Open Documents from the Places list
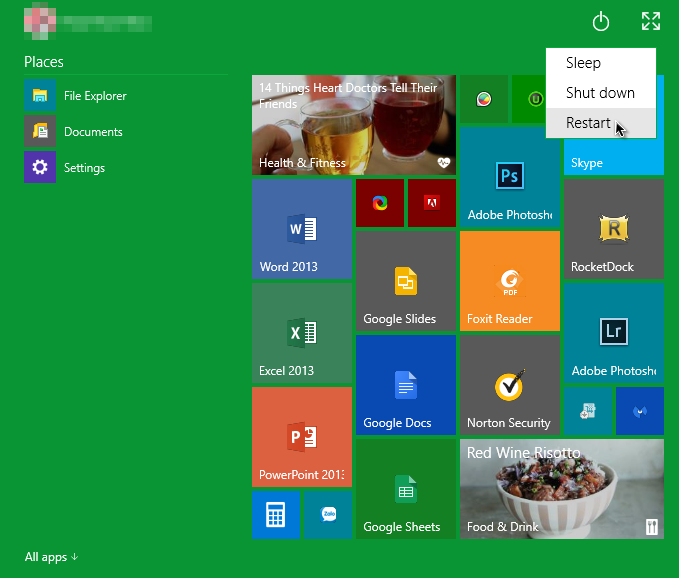 [74, 131]
